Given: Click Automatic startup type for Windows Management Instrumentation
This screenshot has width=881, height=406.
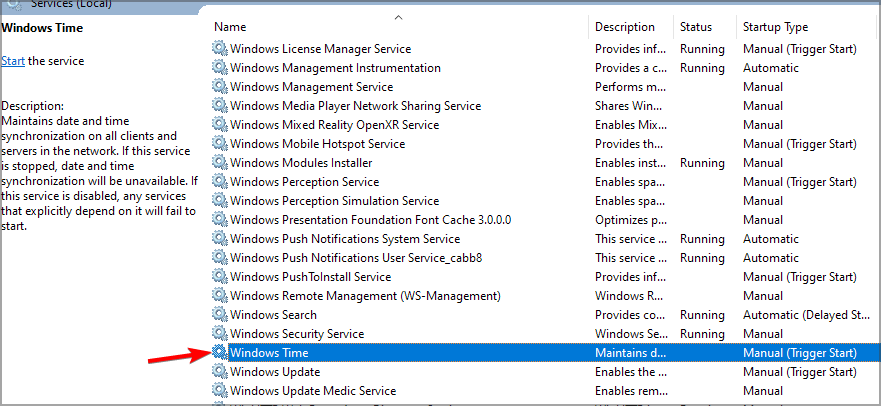Looking at the screenshot, I should point(770,68).
